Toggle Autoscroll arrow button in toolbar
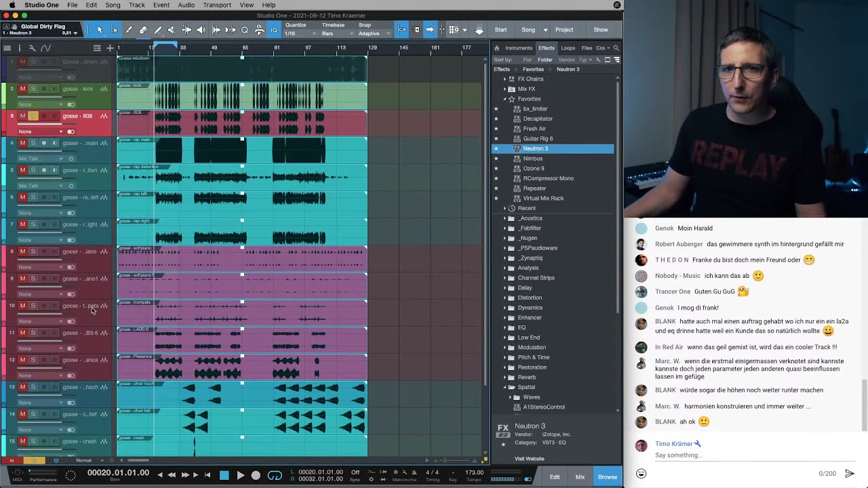This screenshot has height=488, width=868. pyautogui.click(x=429, y=30)
